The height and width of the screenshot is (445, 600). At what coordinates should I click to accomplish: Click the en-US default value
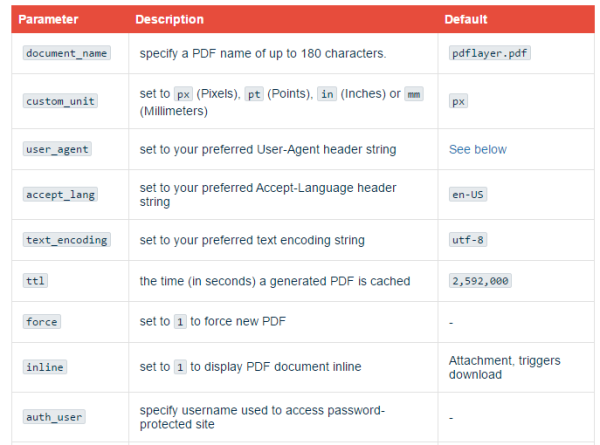point(468,194)
